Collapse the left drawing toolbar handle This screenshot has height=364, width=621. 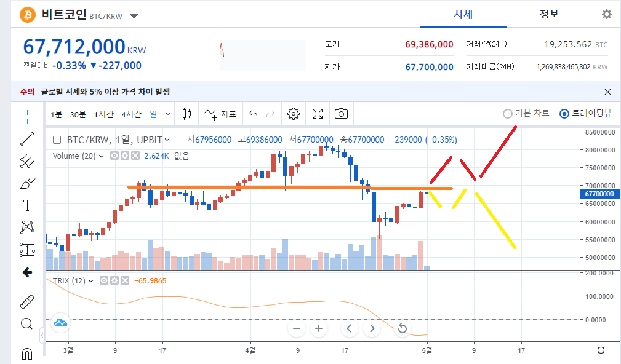(42, 336)
